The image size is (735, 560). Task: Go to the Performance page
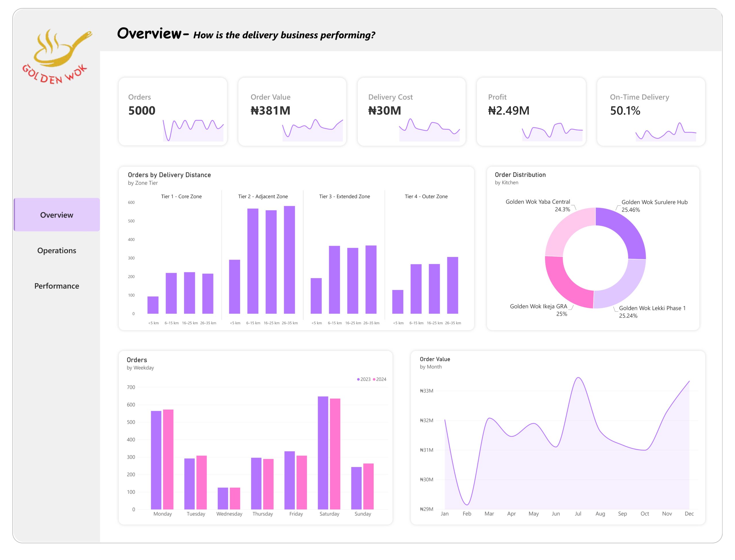click(x=57, y=286)
